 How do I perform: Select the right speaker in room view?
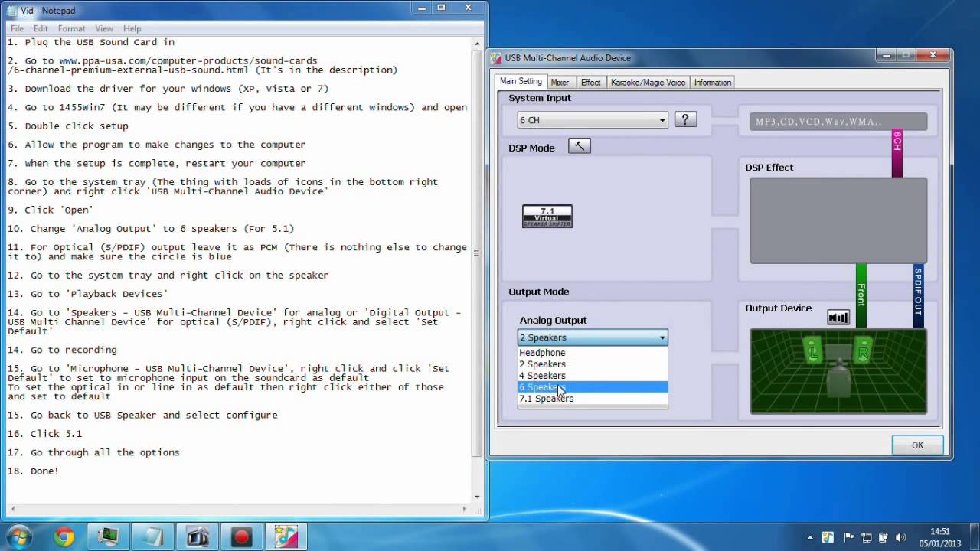pyautogui.click(x=863, y=351)
